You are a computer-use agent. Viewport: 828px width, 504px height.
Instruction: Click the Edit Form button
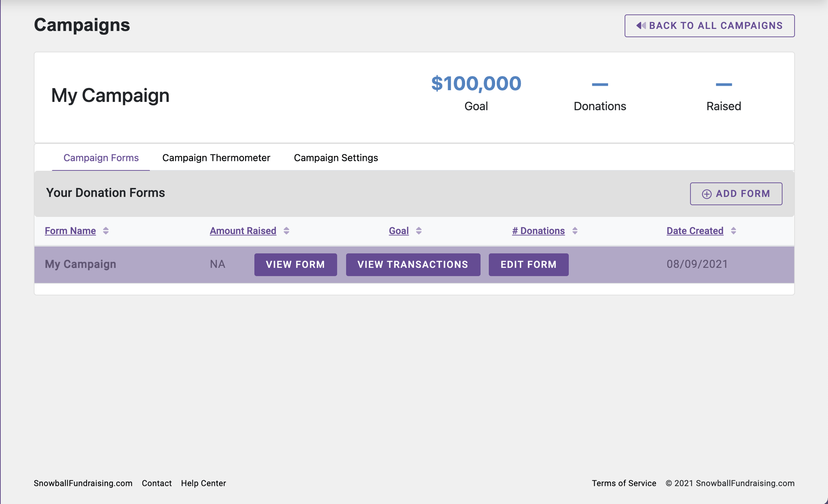point(528,264)
